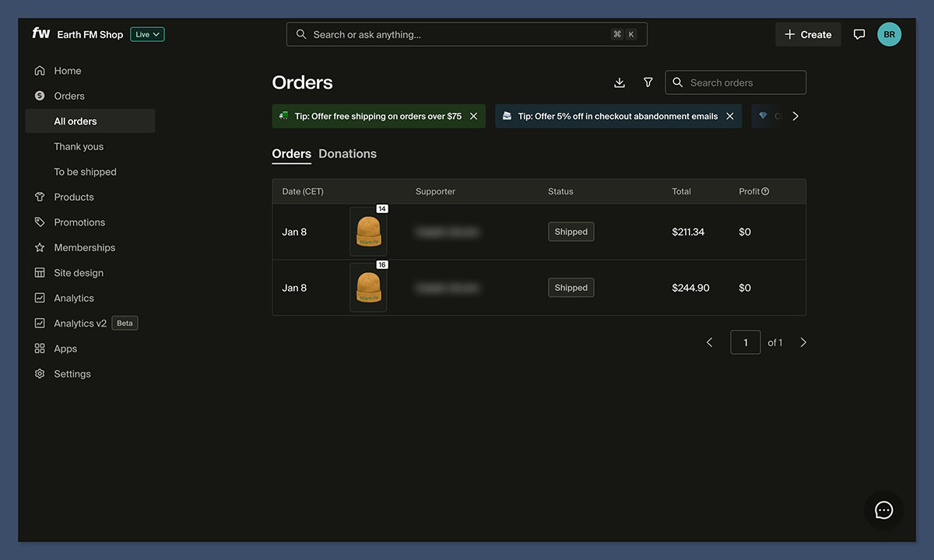Screen dimensions: 934x560
Task: Close the checkout abandonment emails tip
Action: coord(730,117)
